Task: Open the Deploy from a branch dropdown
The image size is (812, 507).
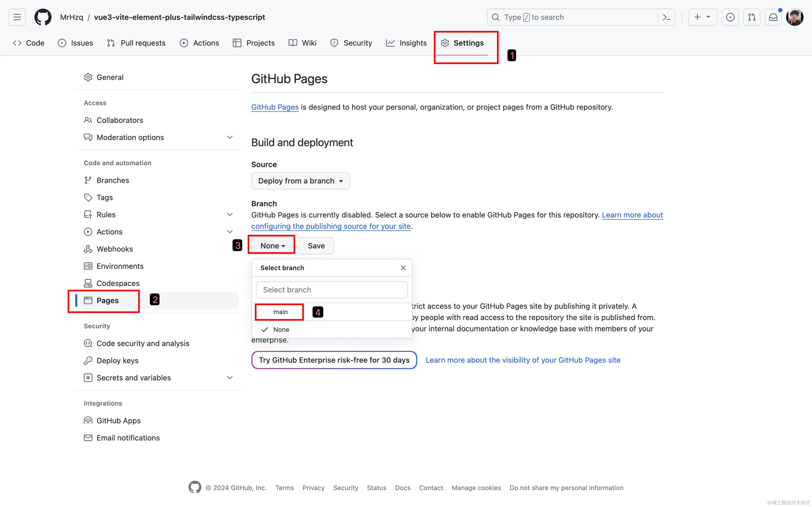Action: [x=300, y=181]
